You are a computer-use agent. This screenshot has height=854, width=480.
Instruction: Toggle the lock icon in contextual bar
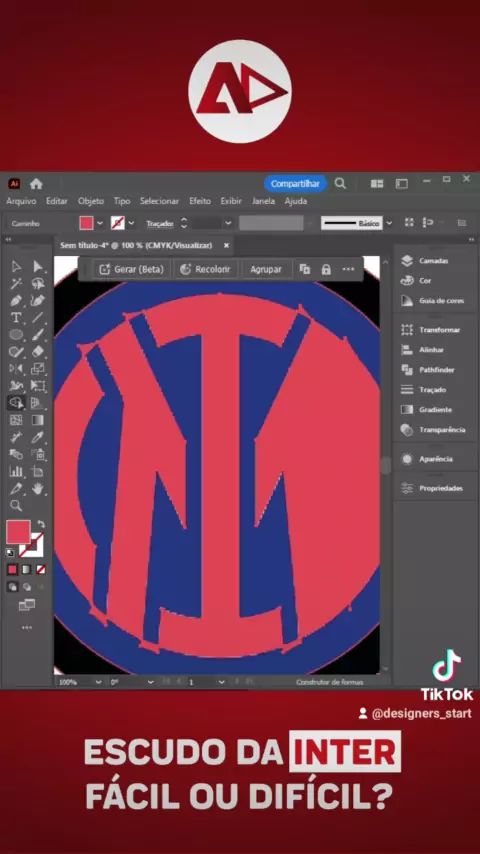pos(326,269)
